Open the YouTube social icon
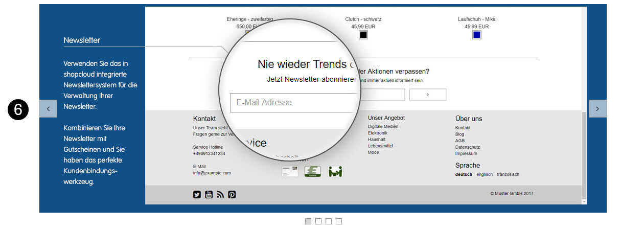644x229 pixels. [x=209, y=194]
